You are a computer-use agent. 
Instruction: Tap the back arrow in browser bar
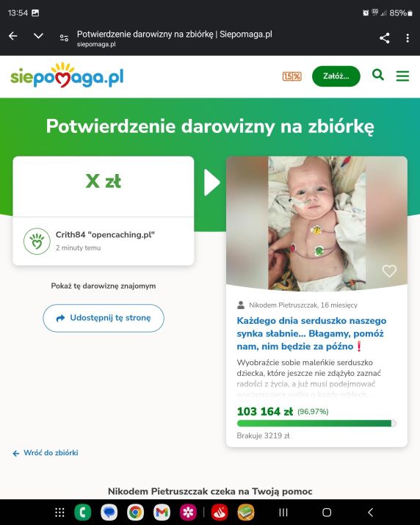tap(12, 36)
